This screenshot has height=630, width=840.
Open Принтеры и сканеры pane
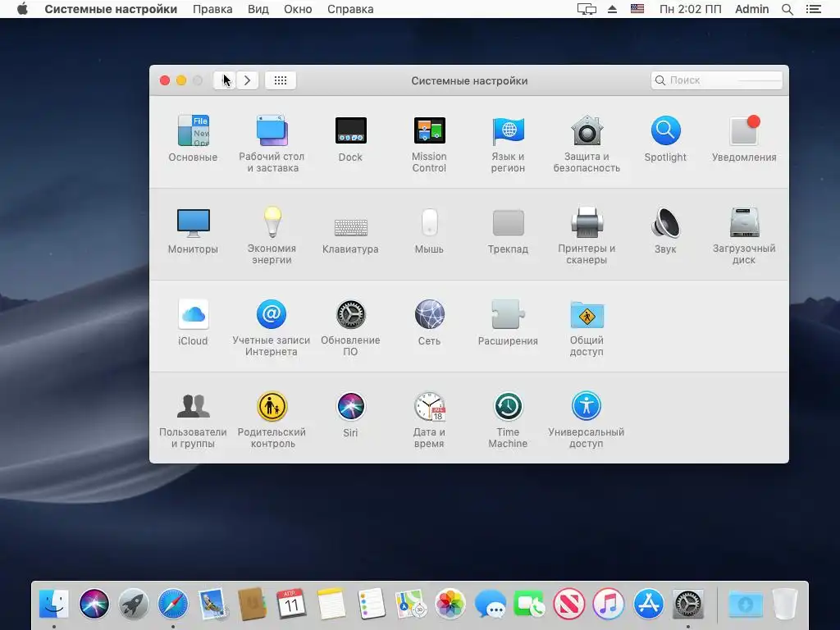tap(587, 235)
